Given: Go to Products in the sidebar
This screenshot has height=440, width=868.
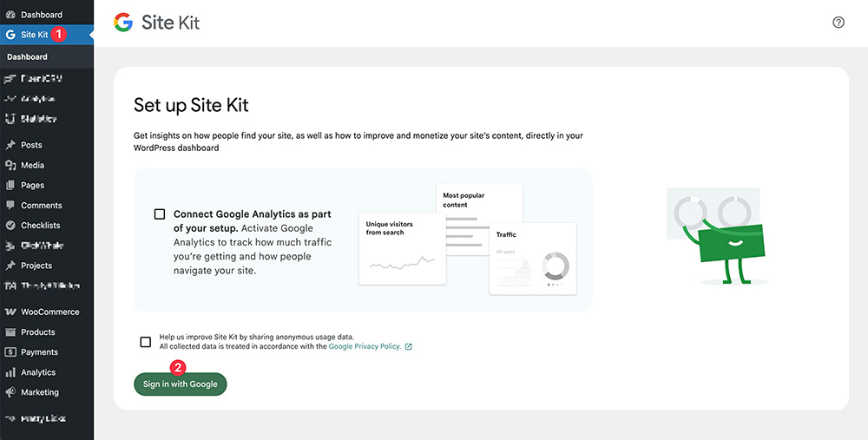Looking at the screenshot, I should coord(38,332).
